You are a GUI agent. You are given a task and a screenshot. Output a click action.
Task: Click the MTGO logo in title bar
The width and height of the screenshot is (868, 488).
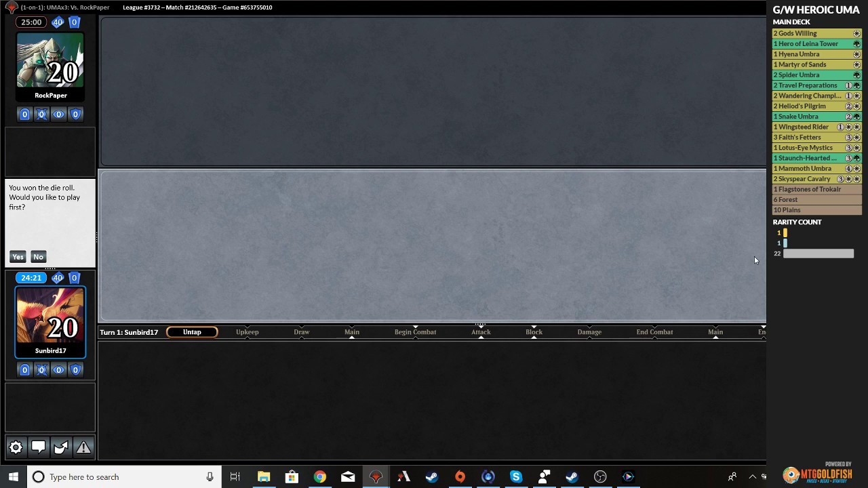pyautogui.click(x=11, y=7)
